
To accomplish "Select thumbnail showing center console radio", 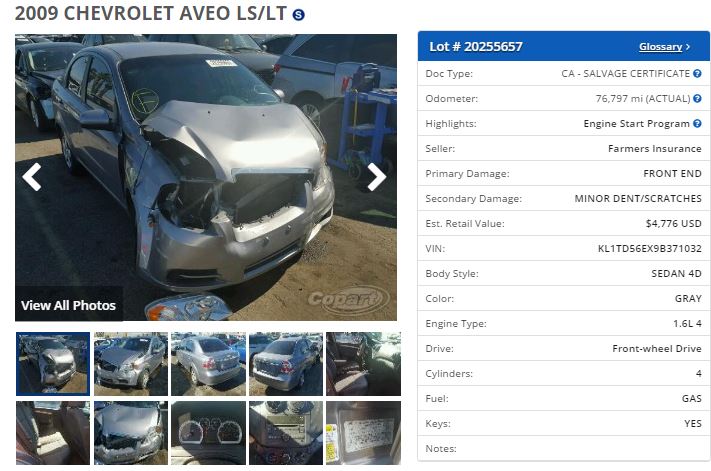I will 286,433.
